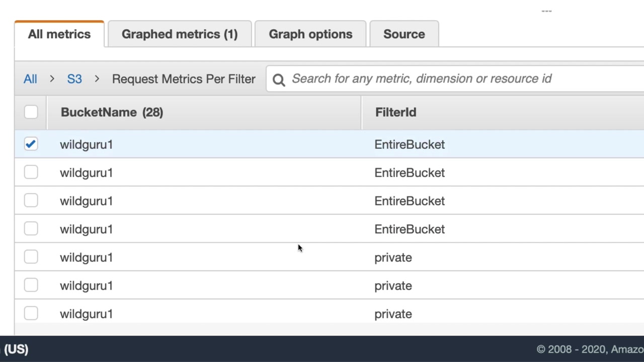Check the second wildguru1 EntireBucket row
The height and width of the screenshot is (362, 644).
pyautogui.click(x=31, y=172)
